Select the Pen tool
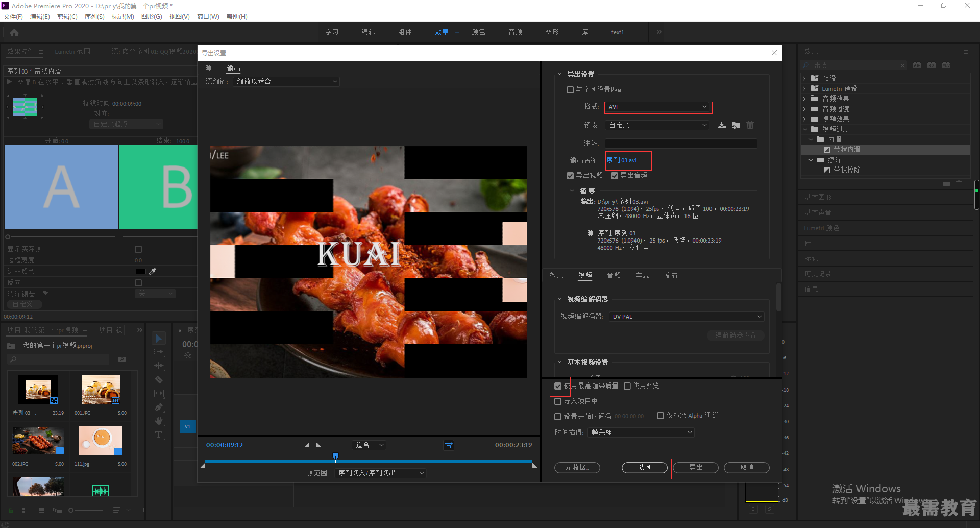 159,407
